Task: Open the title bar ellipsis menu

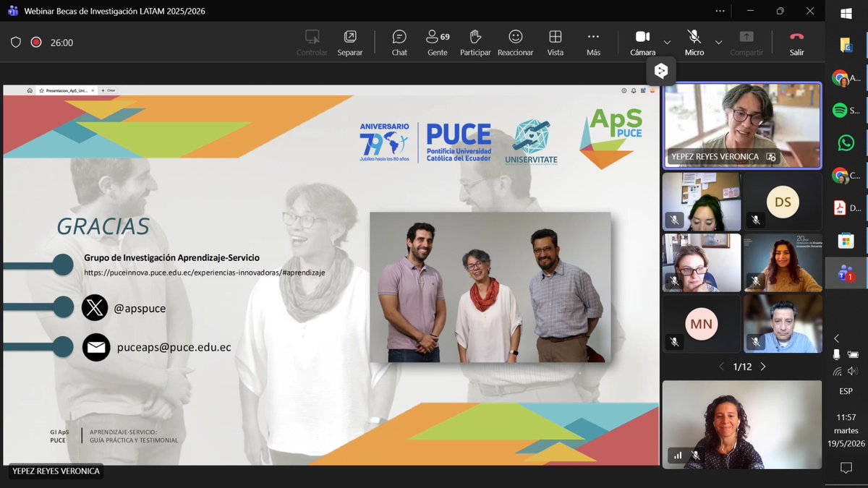Action: 720,11
